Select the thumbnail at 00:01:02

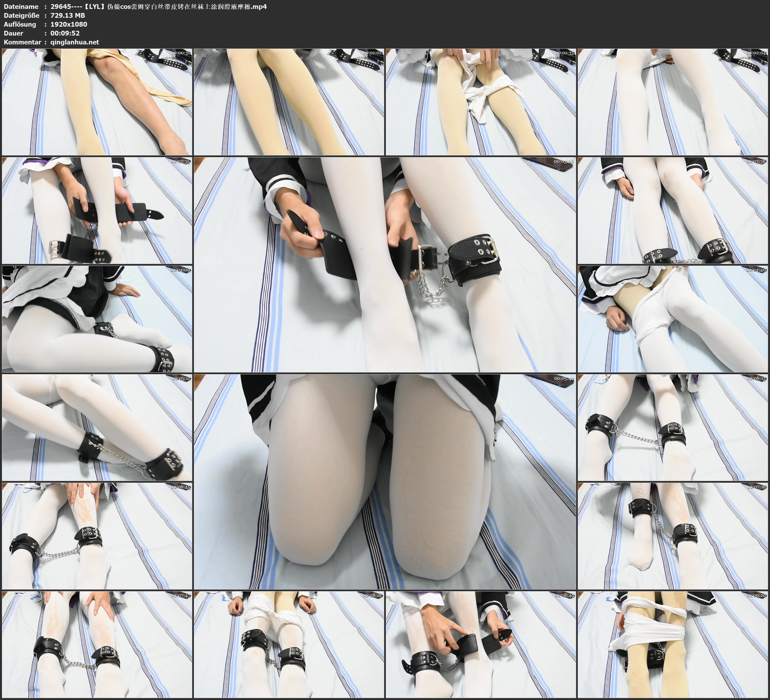click(x=289, y=102)
